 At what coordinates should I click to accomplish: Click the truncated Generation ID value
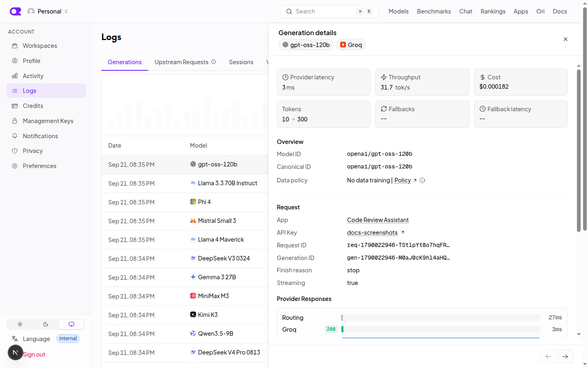pyautogui.click(x=399, y=258)
